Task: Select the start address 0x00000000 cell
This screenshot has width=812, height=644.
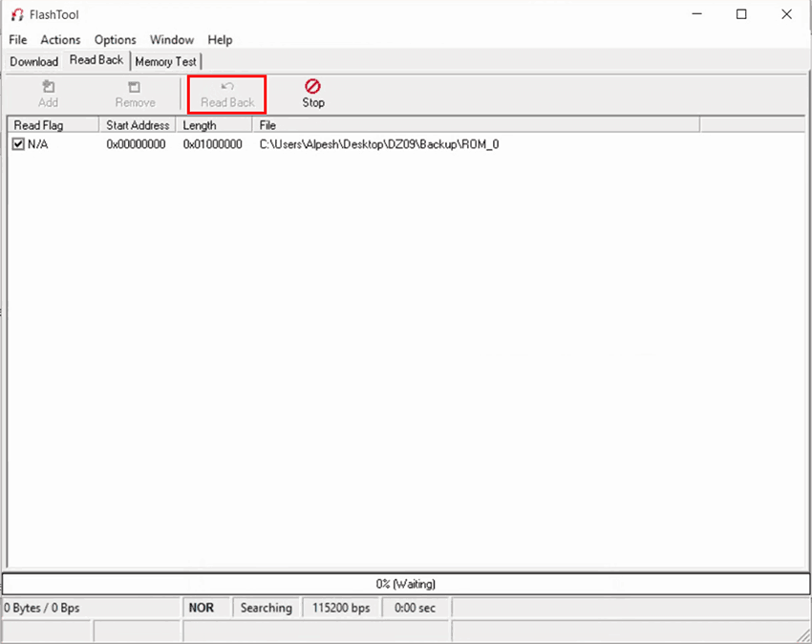Action: pos(136,144)
